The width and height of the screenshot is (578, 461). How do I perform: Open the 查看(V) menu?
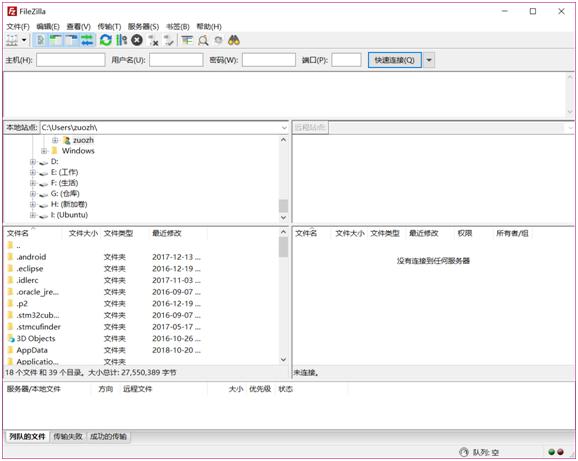coord(79,27)
